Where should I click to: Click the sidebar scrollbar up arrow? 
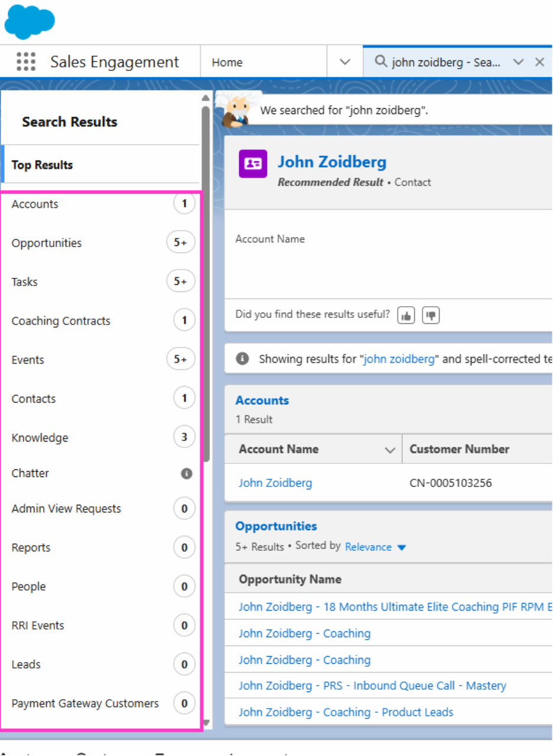205,98
